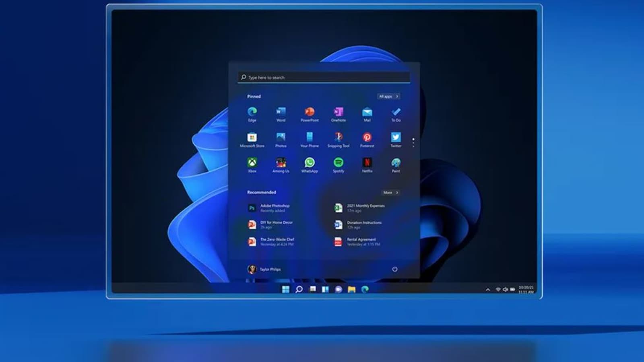644x362 pixels.
Task: Open PowerPoint from the Pinned apps
Action: pyautogui.click(x=310, y=114)
